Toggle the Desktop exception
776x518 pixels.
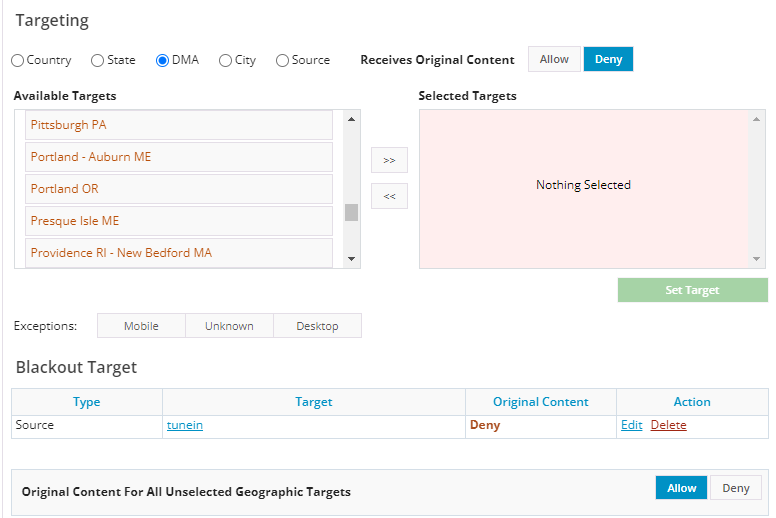click(x=317, y=326)
